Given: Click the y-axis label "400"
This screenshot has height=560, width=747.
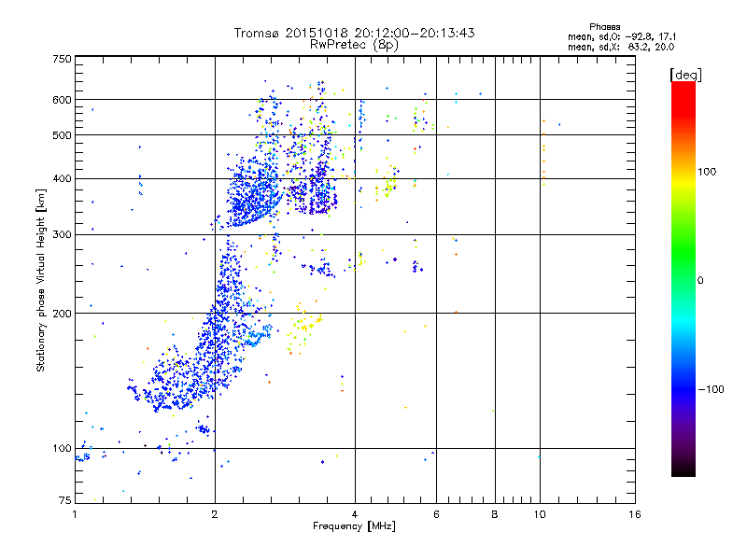Looking at the screenshot, I should tap(62, 178).
